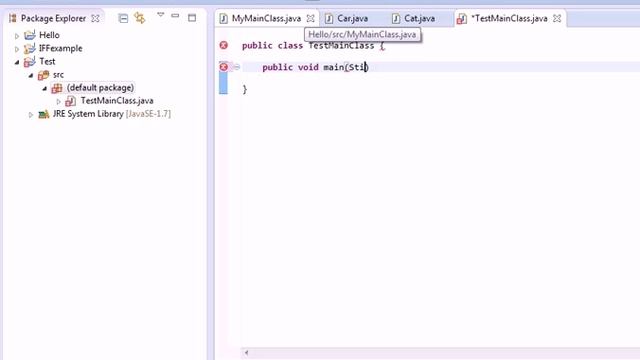Select (default package) label
This screenshot has height=360, width=640.
pos(100,88)
